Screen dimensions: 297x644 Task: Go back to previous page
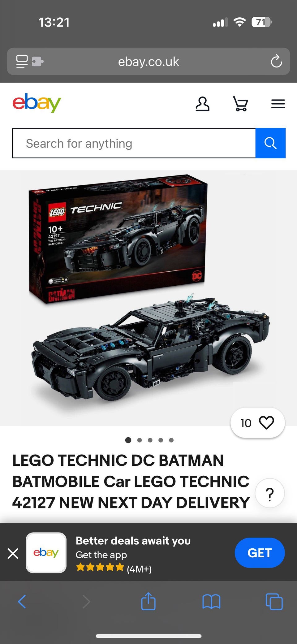pyautogui.click(x=22, y=602)
